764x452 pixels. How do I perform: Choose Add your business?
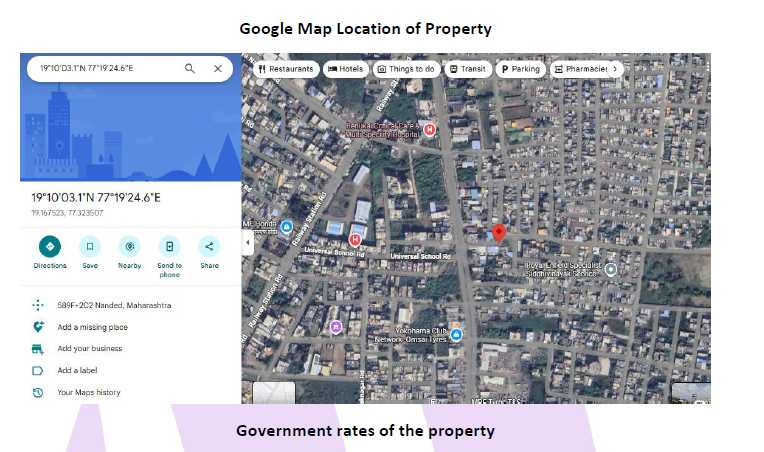pos(90,349)
